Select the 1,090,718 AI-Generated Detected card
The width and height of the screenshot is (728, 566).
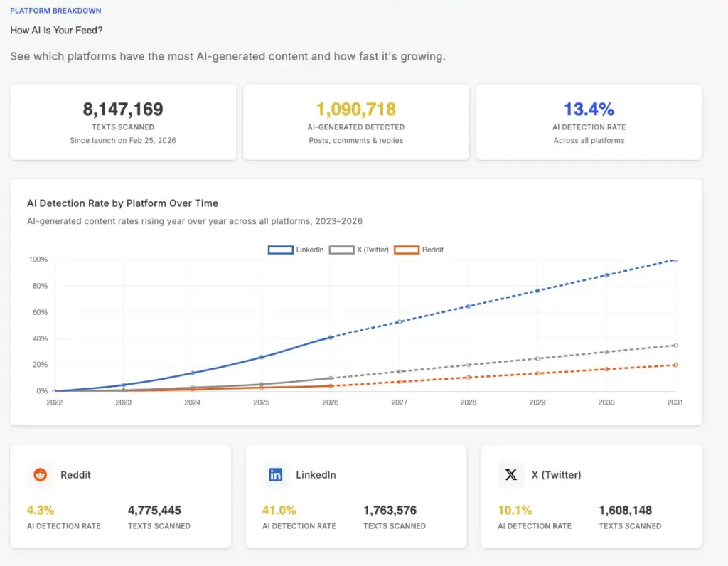[x=356, y=122]
